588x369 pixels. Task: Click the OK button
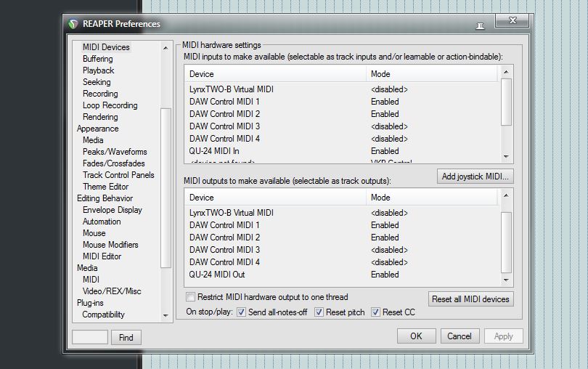(x=416, y=336)
